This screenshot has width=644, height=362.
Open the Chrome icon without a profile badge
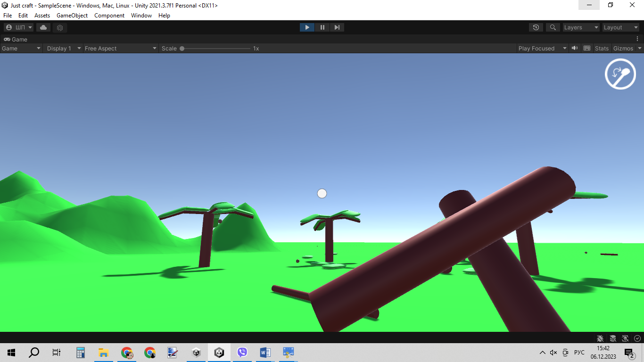tap(150, 353)
